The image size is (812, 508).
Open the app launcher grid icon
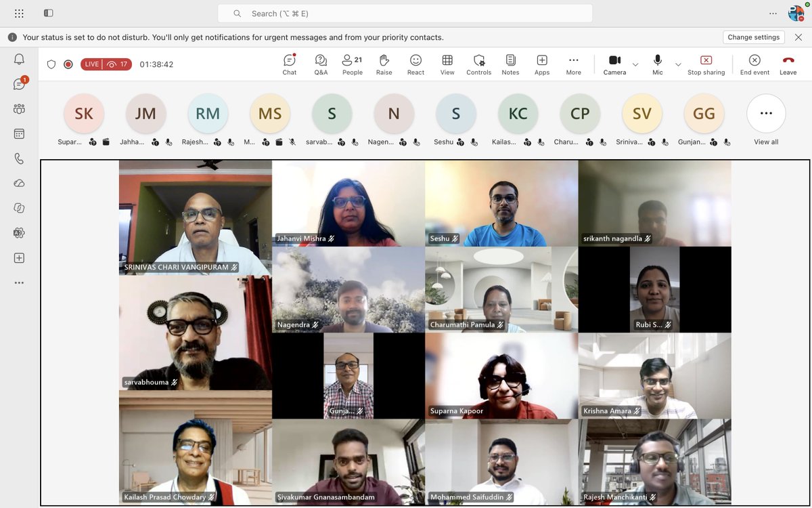[x=19, y=13]
